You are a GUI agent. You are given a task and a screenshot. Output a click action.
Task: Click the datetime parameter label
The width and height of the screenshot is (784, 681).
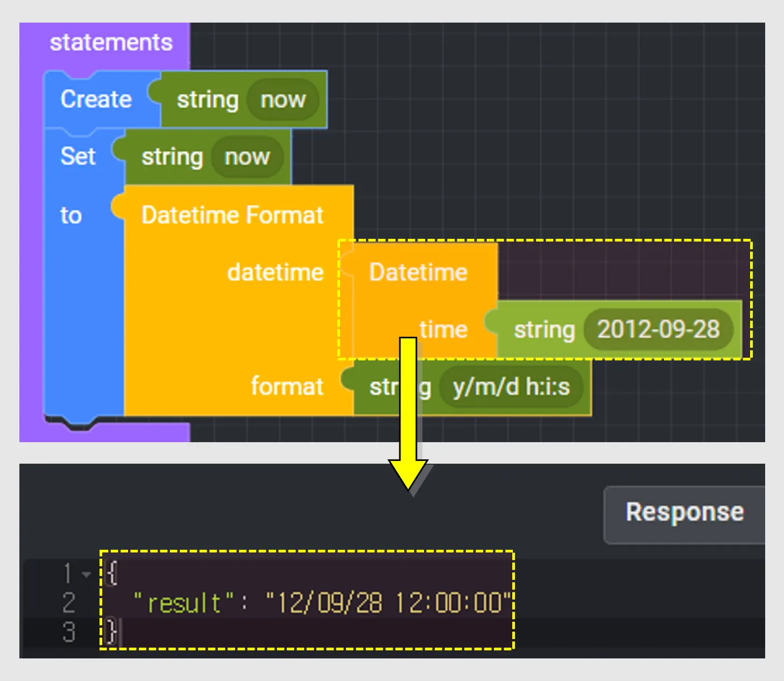[275, 272]
